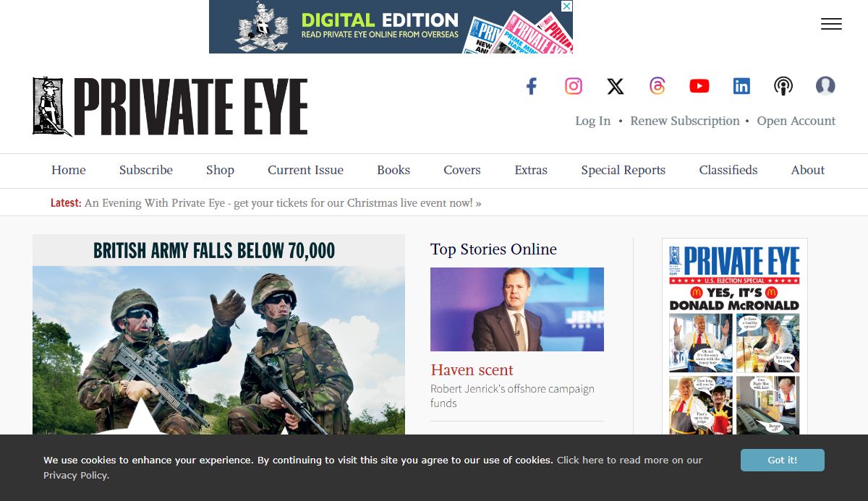Image resolution: width=868 pixels, height=501 pixels.
Task: Click the Digital Edition banner ad
Action: coord(391,27)
